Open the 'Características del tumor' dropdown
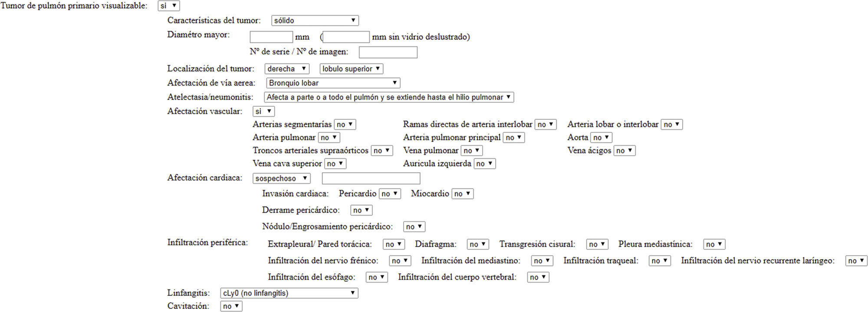 pyautogui.click(x=315, y=20)
